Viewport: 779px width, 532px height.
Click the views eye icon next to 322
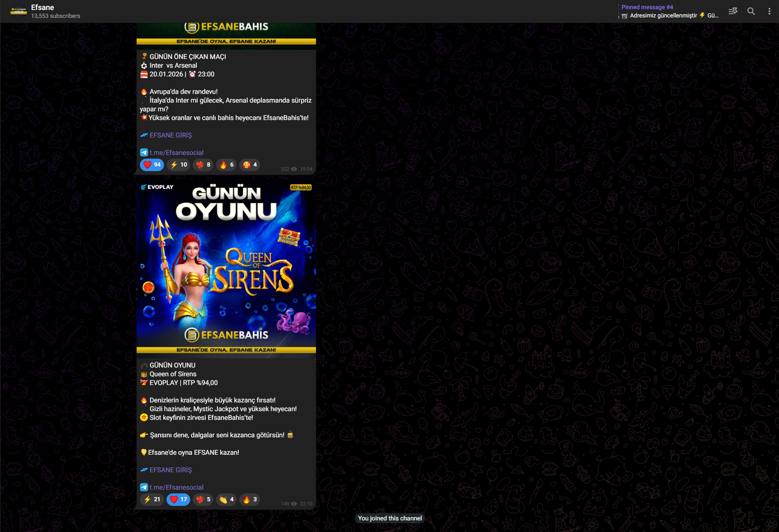294,169
